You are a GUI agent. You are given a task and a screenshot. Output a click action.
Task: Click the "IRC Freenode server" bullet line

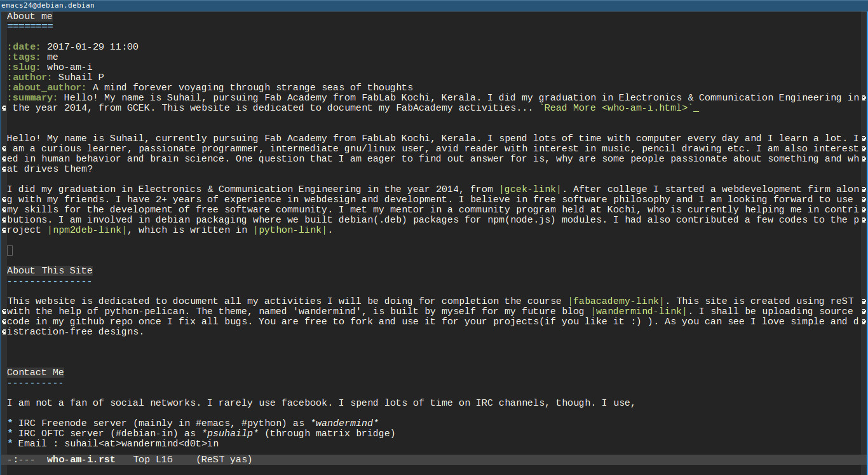pyautogui.click(x=193, y=423)
